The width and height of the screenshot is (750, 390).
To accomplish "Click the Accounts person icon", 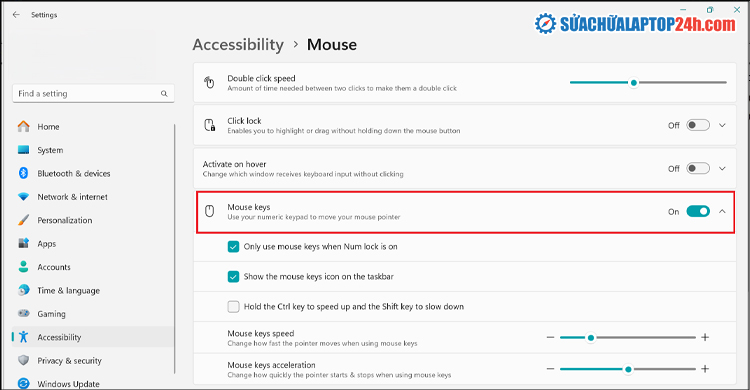I will pyautogui.click(x=23, y=267).
